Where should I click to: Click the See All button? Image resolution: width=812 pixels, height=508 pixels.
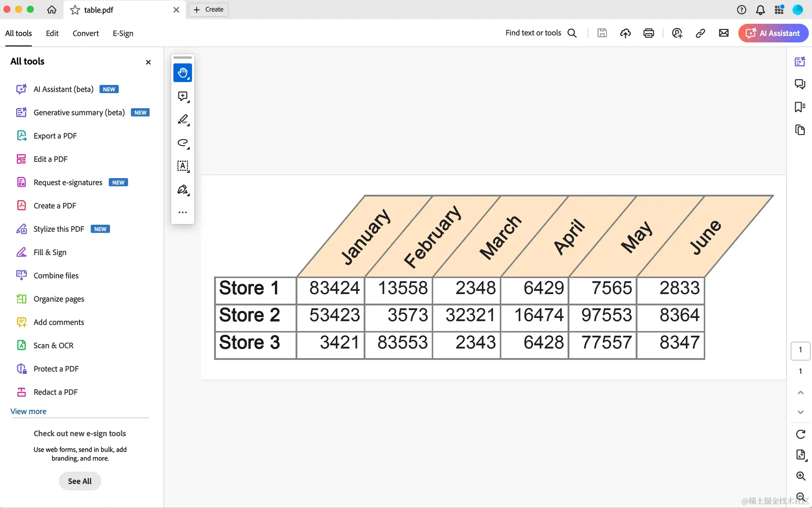80,481
